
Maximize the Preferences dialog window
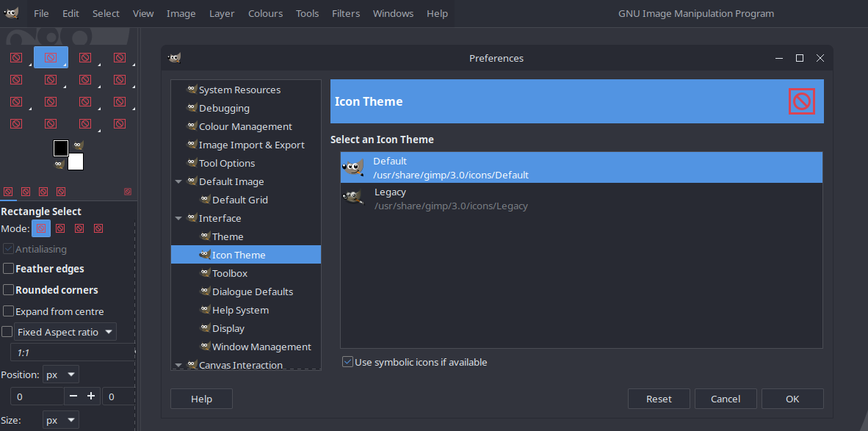[x=800, y=58]
